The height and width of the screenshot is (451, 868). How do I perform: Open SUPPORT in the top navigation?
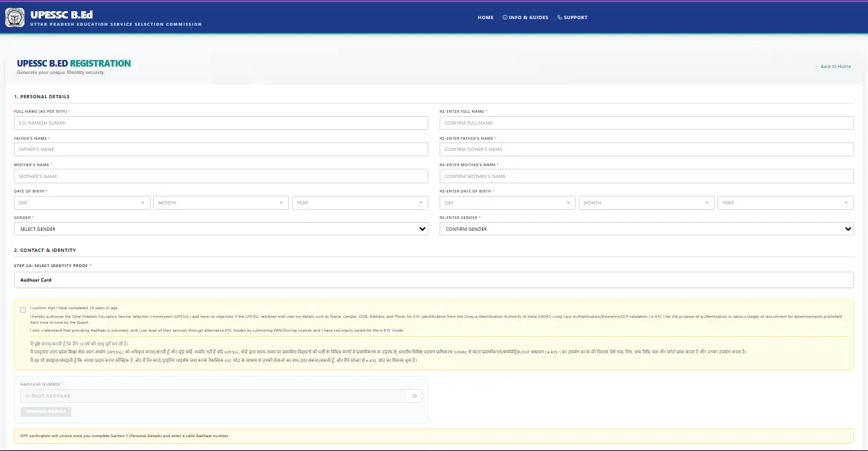[572, 18]
